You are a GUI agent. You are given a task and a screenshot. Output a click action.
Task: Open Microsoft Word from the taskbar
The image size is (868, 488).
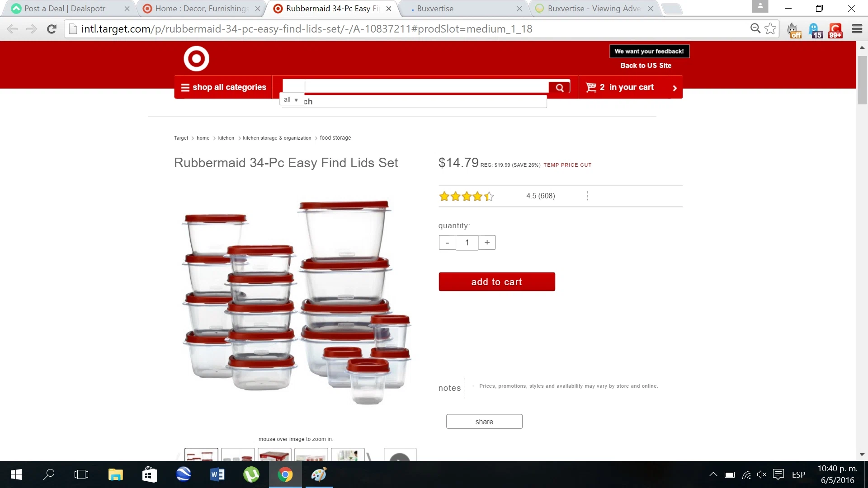click(217, 474)
